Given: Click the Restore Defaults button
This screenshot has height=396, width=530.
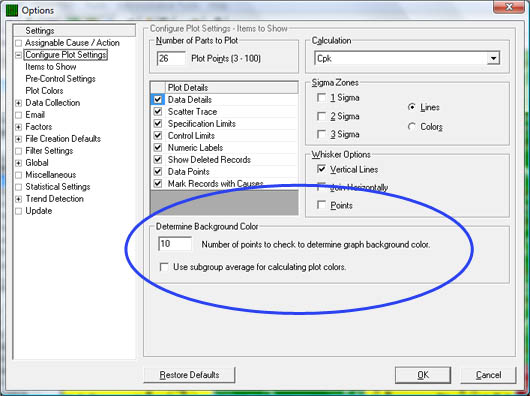Looking at the screenshot, I should (x=189, y=375).
